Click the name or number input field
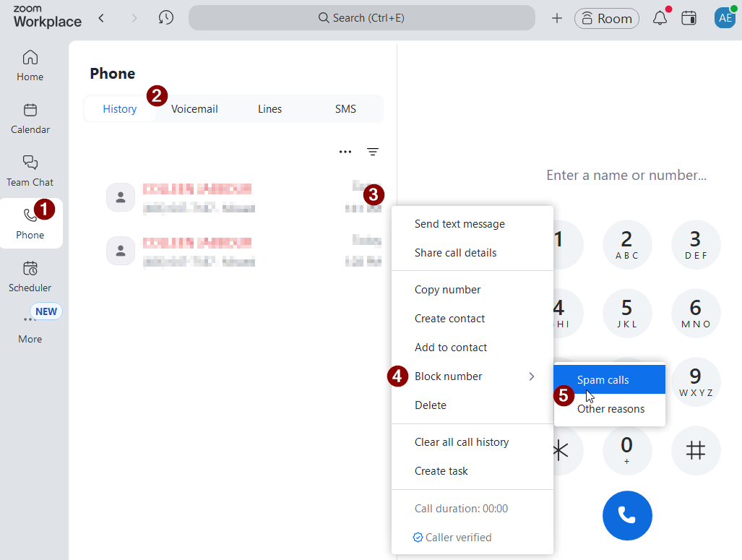Screen dimensions: 742x560 626,175
